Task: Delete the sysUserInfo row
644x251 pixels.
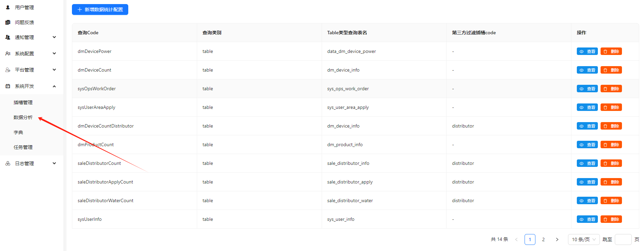Action: 611,219
